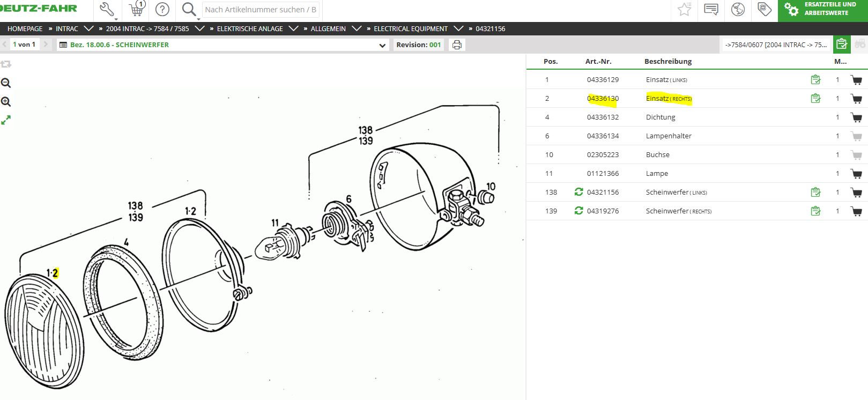Open the shopping cart in top toolbar
Image resolution: width=868 pixels, height=400 pixels.
[x=137, y=9]
